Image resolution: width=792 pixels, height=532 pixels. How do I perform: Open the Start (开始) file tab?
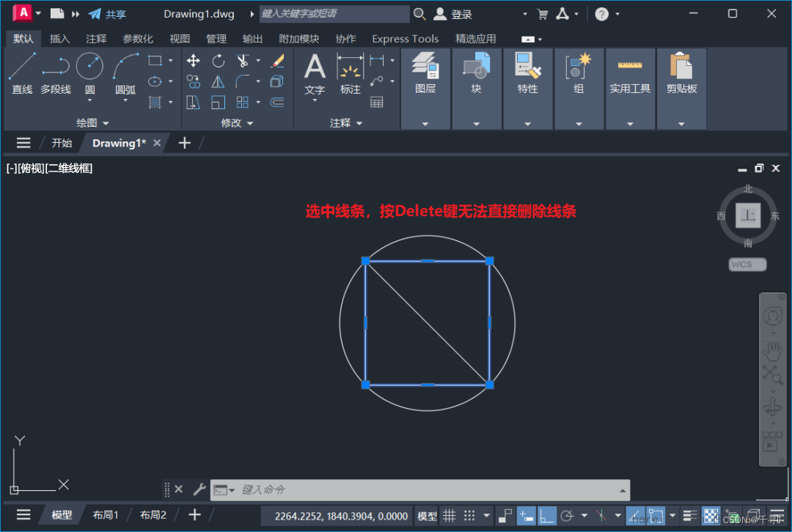62,144
